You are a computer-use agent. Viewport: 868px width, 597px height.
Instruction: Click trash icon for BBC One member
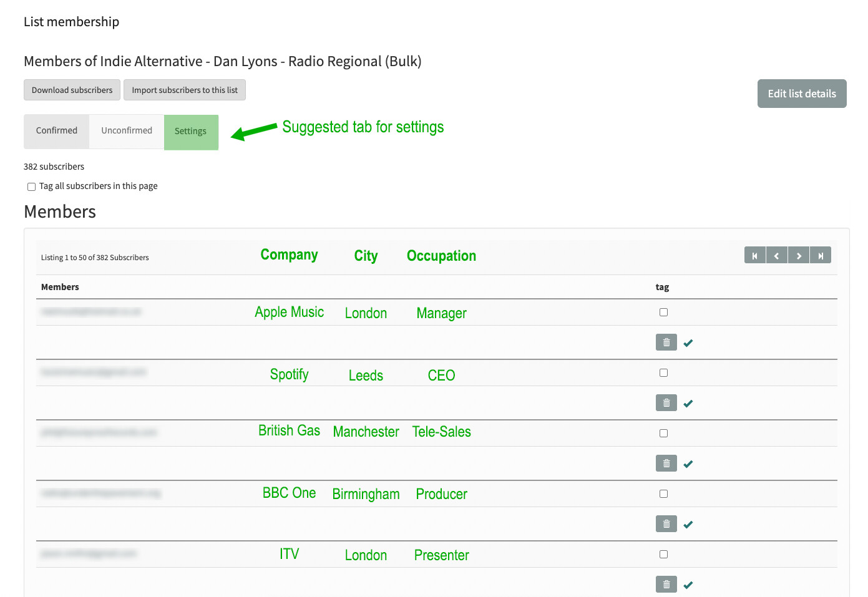pyautogui.click(x=666, y=524)
